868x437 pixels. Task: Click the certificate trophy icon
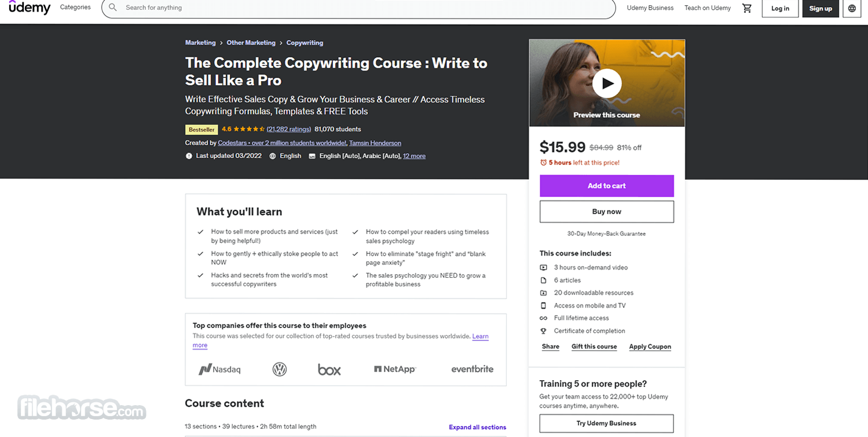543,331
